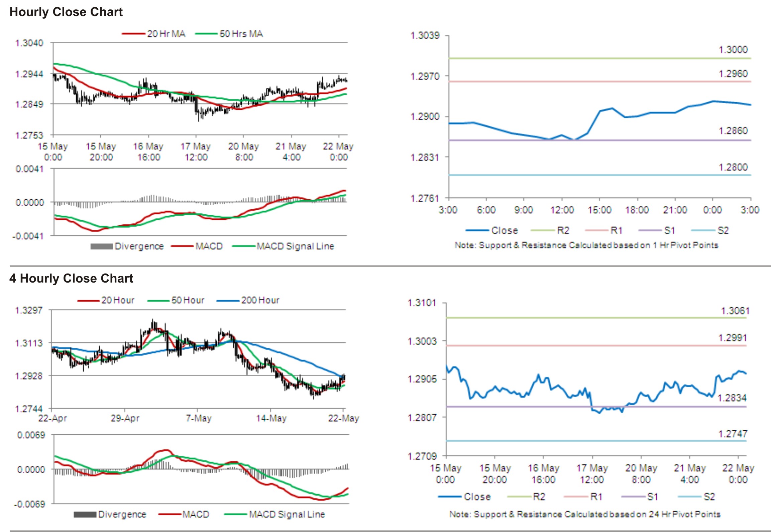
Task: Click the 1.2905 y-axis value
Action: click(x=422, y=379)
